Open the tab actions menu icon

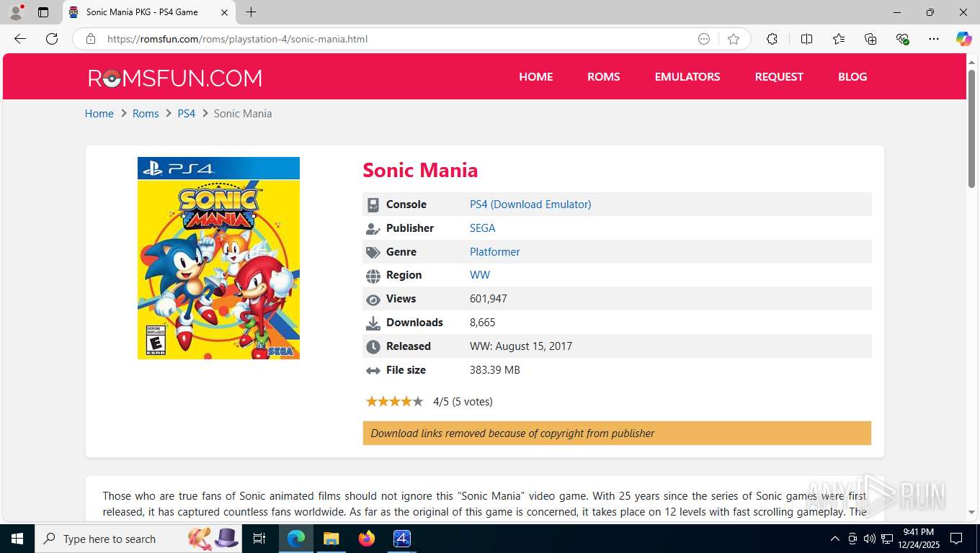point(43,12)
